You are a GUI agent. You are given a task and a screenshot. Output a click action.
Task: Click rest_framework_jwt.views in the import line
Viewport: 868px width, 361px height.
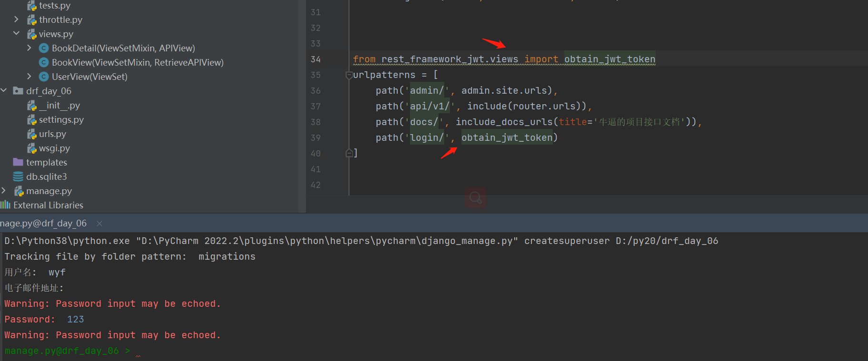click(449, 59)
